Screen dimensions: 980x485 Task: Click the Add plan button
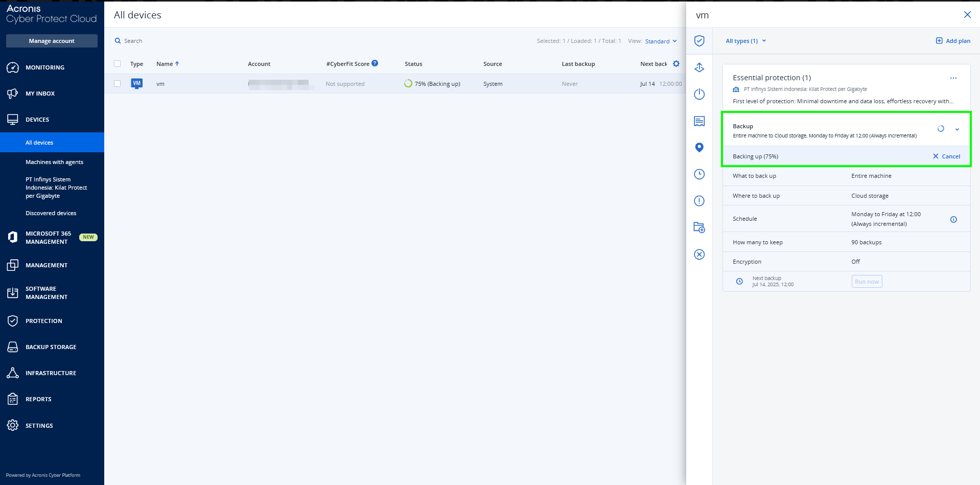tap(953, 41)
